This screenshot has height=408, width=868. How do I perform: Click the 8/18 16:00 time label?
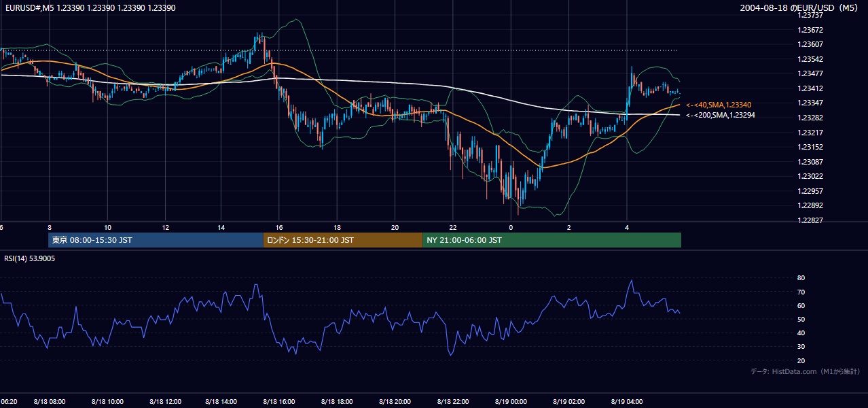pos(280,402)
